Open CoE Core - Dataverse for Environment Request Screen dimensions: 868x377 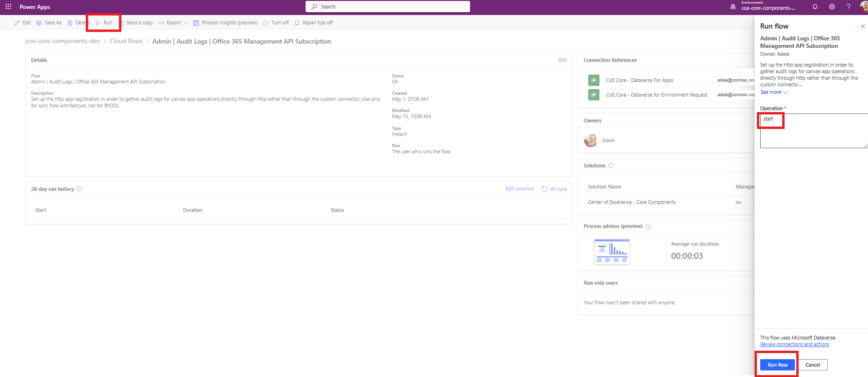tap(657, 95)
